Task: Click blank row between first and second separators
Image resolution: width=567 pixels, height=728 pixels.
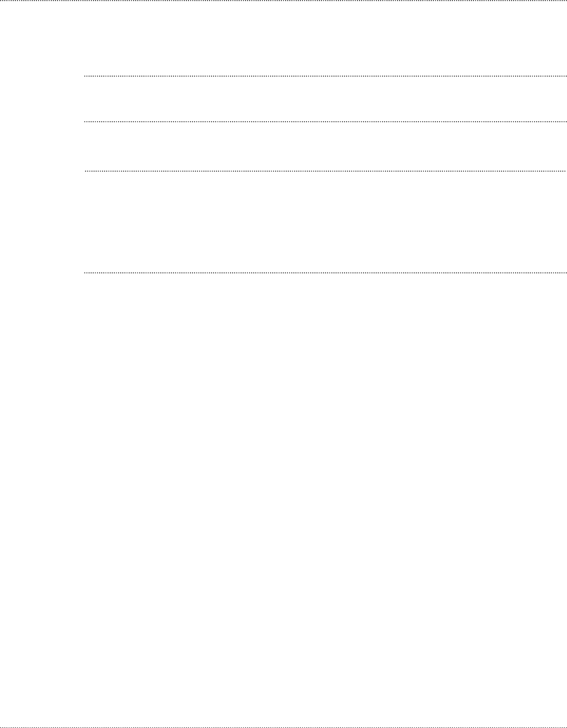Action: click(325, 98)
